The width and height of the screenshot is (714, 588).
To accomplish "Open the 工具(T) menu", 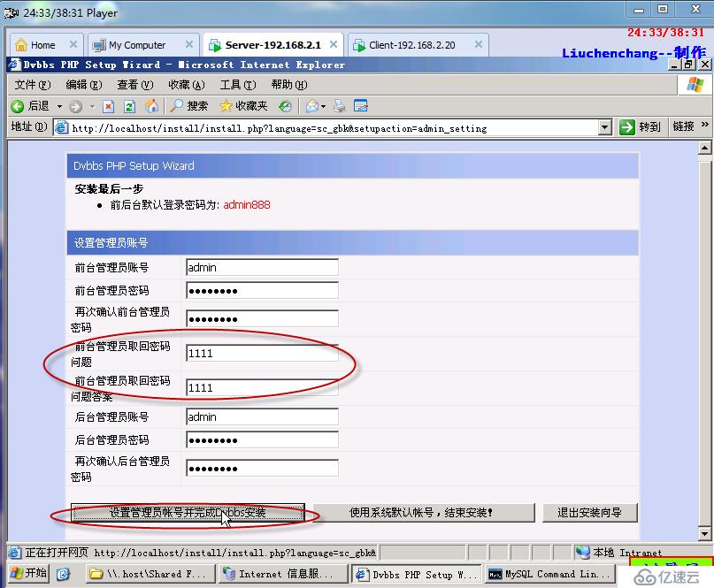I will coord(238,85).
